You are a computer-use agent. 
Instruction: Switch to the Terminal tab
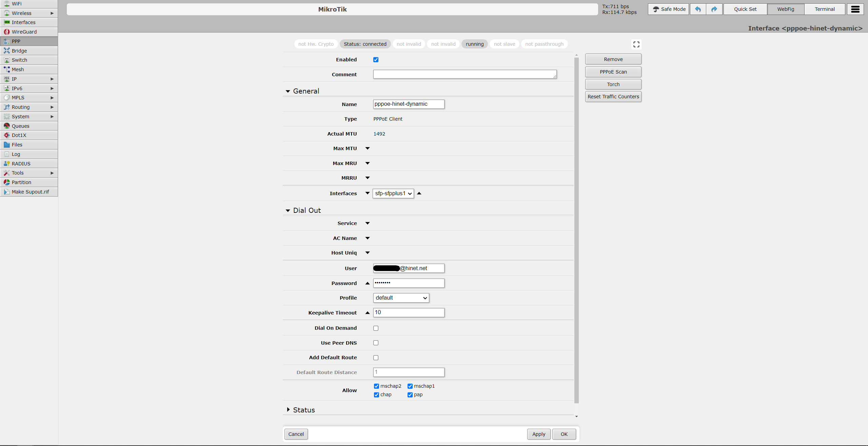(x=824, y=9)
